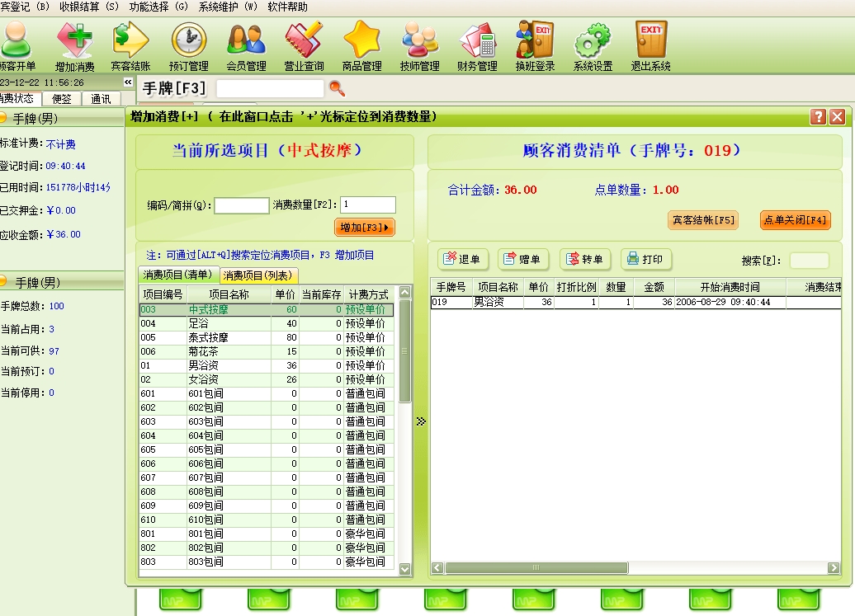855x616 pixels.
Task: Click item list scrollbar down arrow
Action: click(x=404, y=568)
